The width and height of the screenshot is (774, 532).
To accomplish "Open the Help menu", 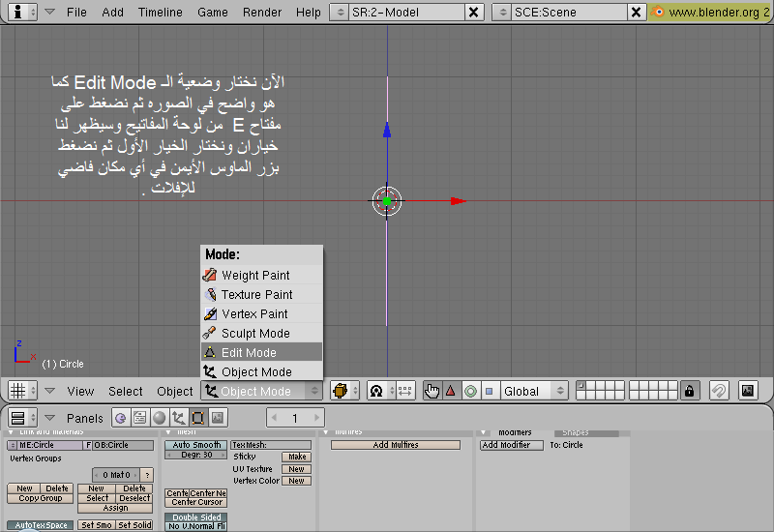I will [x=308, y=12].
